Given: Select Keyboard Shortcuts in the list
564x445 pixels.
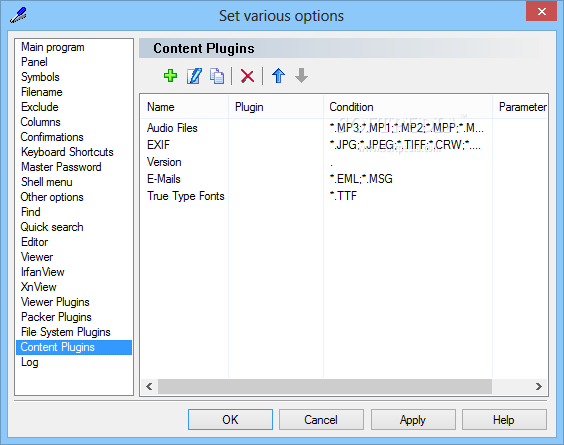Looking at the screenshot, I should click(67, 152).
